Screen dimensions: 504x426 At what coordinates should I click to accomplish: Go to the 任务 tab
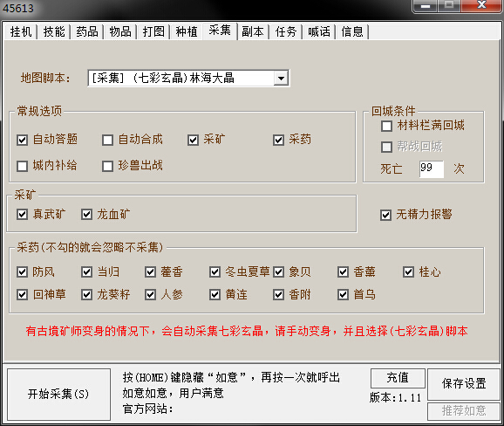pyautogui.click(x=286, y=31)
